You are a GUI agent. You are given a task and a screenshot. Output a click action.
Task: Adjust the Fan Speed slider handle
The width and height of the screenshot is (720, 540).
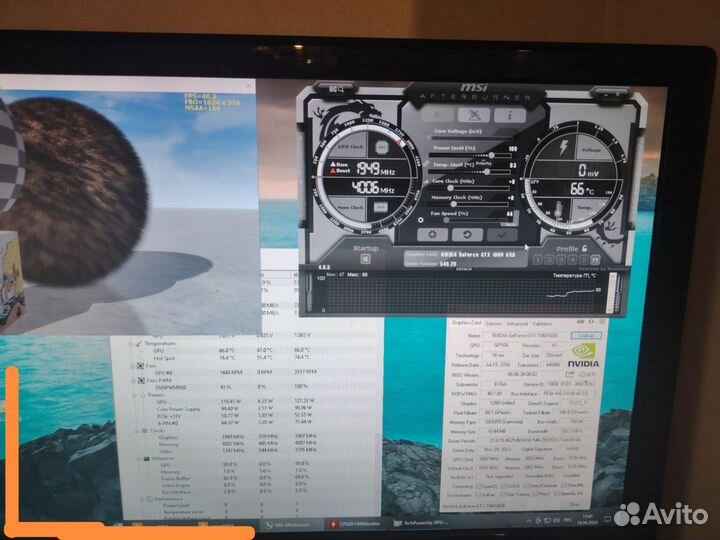click(446, 220)
